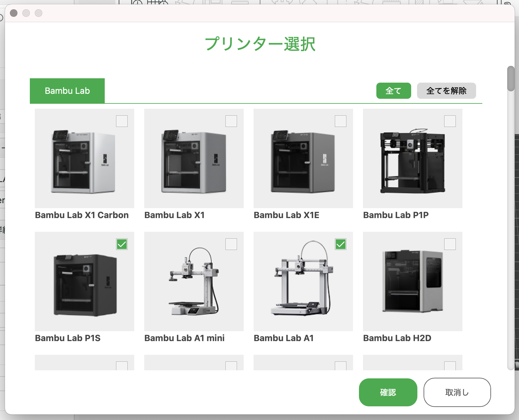Uncheck the Bambu Lab P1S checkbox
The width and height of the screenshot is (519, 420).
click(x=122, y=244)
